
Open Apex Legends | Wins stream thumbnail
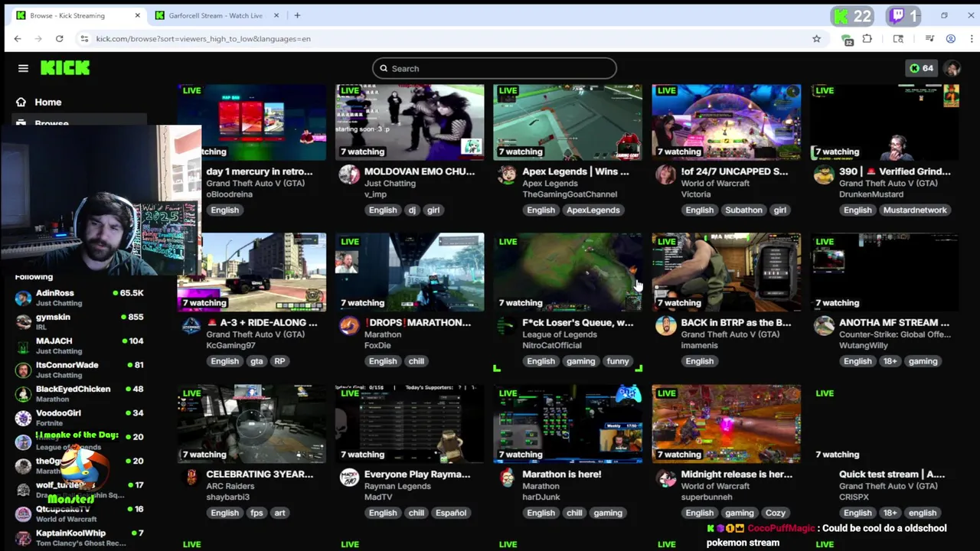(x=567, y=122)
